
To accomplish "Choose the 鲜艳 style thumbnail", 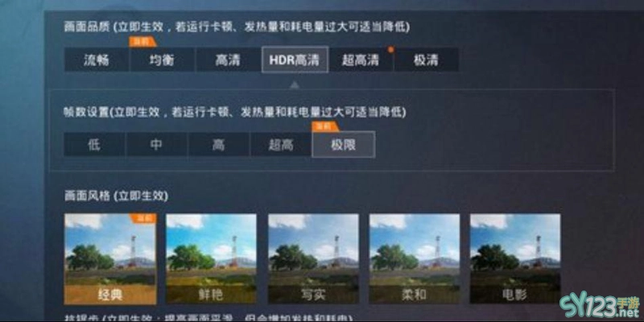I will 211,258.
